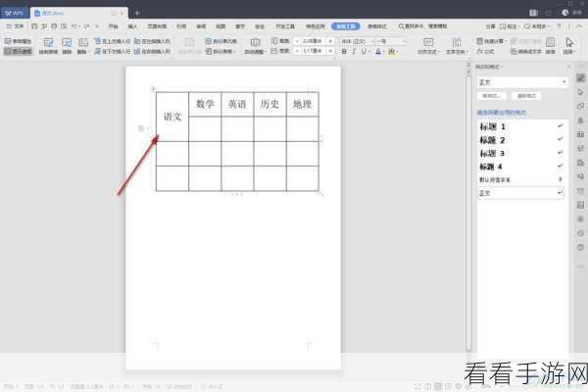Toggle Show Gridlines (显示虚框) option
The image size is (588, 392).
(18, 51)
